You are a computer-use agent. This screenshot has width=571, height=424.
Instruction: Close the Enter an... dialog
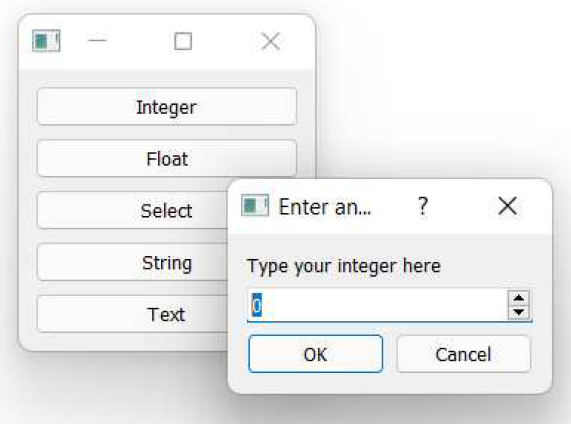click(x=508, y=206)
